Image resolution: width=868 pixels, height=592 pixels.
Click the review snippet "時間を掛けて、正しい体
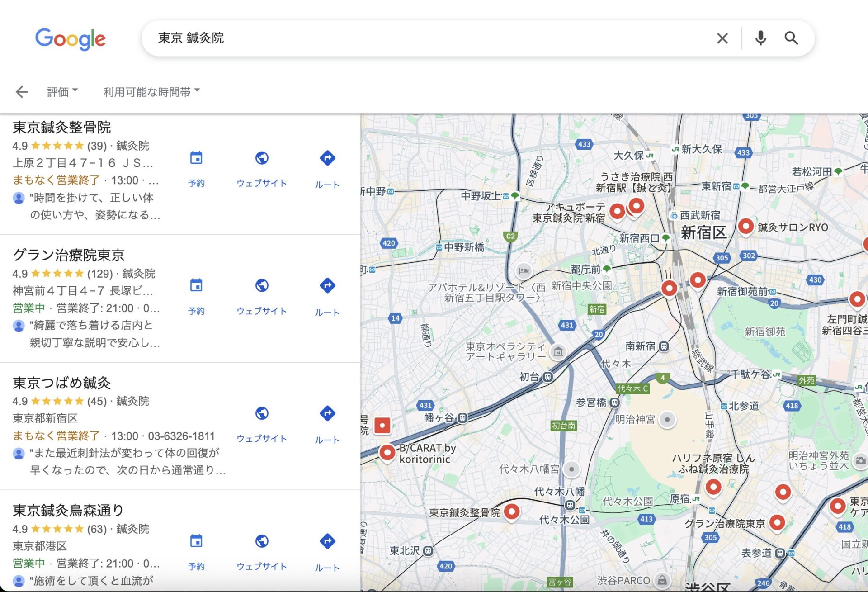click(x=91, y=198)
